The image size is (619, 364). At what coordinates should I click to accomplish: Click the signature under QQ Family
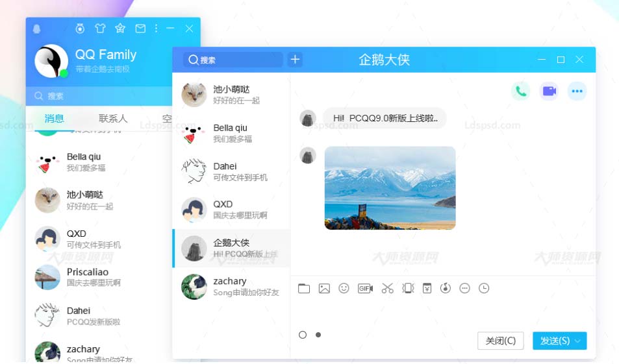click(103, 69)
